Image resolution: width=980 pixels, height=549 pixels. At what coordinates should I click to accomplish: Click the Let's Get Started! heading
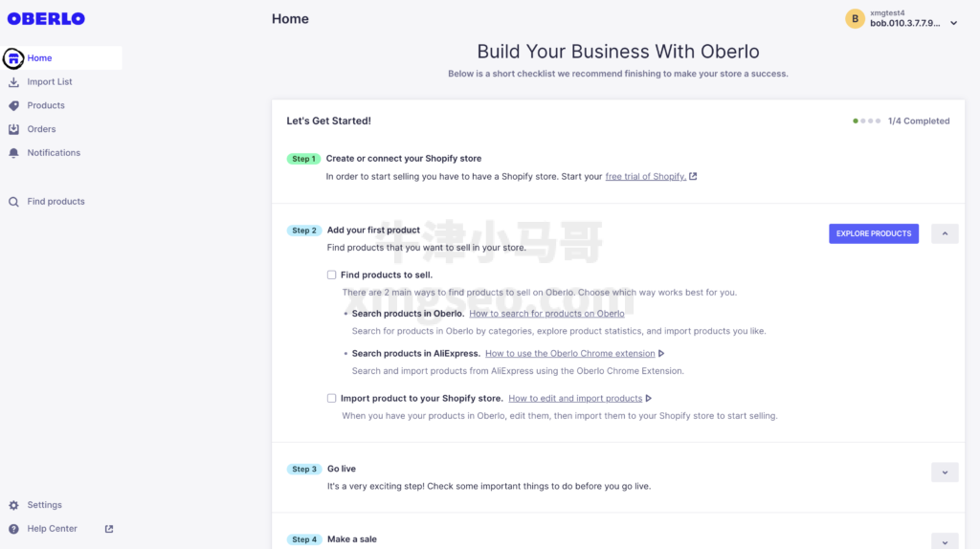(329, 121)
